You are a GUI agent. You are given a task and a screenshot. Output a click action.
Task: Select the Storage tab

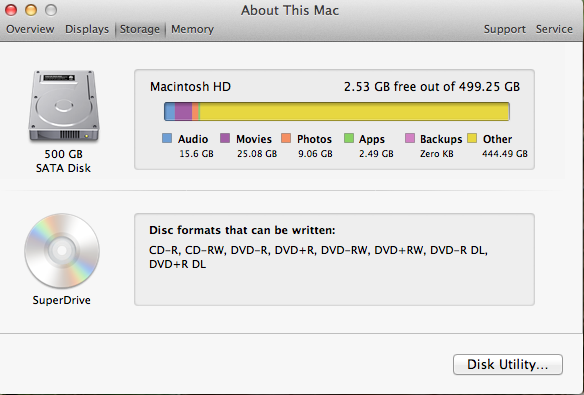[140, 29]
